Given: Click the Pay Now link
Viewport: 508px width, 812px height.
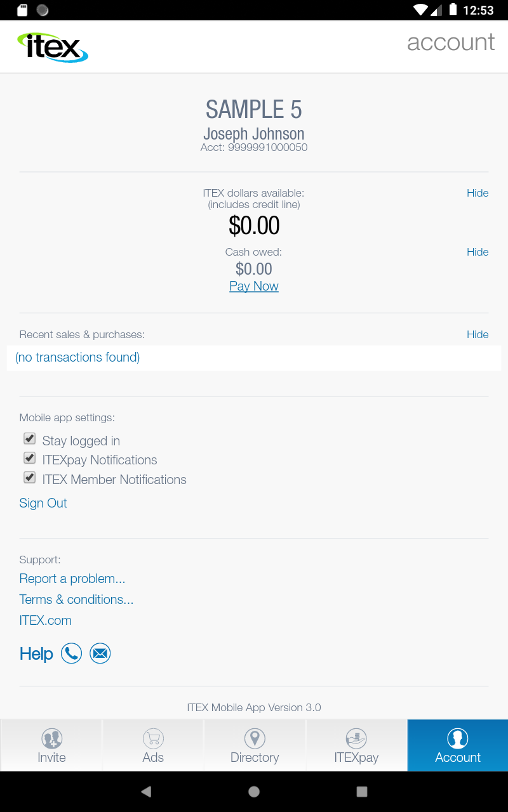Looking at the screenshot, I should click(x=253, y=286).
